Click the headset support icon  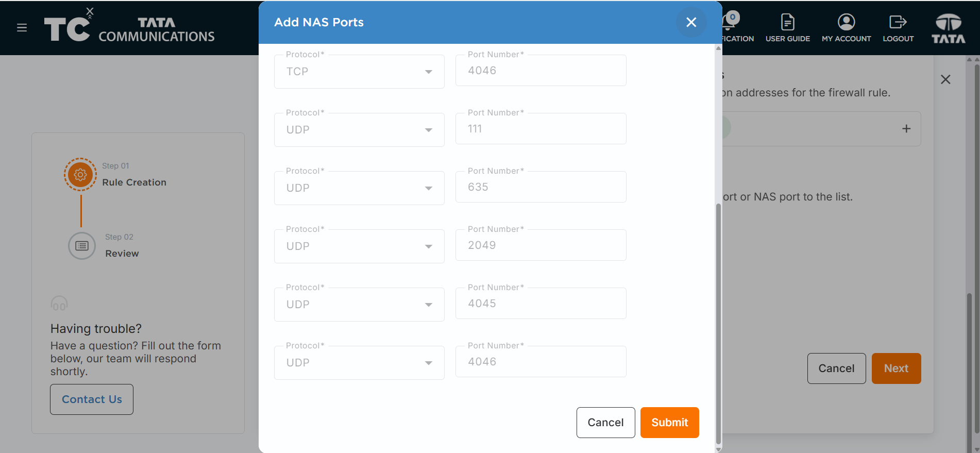point(59,304)
